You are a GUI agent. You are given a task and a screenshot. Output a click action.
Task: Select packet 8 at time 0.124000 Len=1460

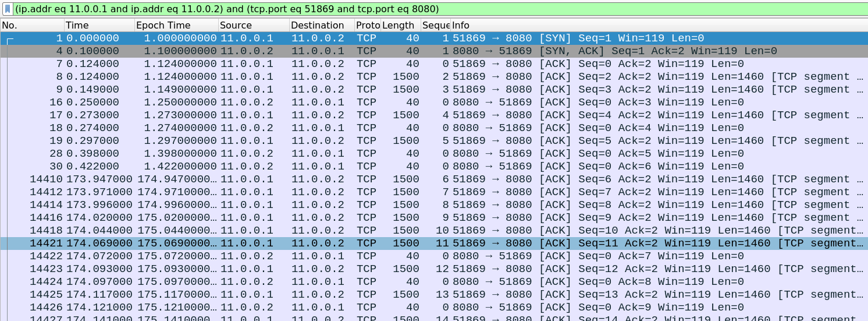pos(434,76)
